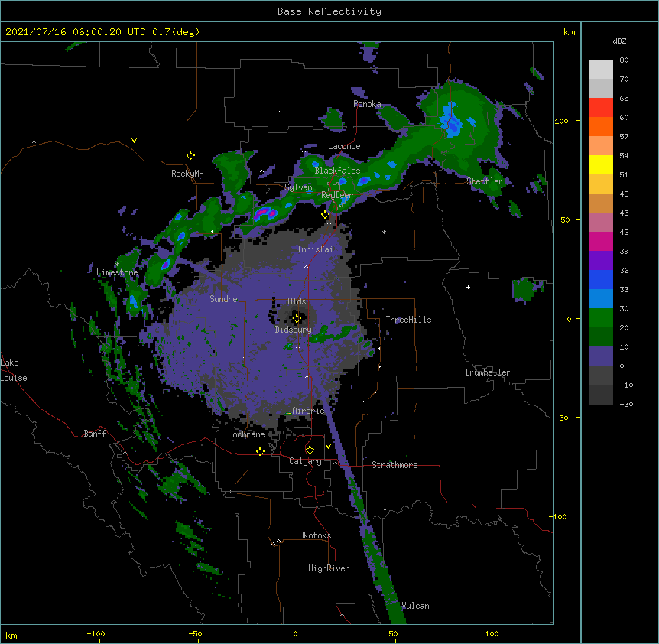659x644 pixels.
Task: Click the white asterisk marker east of Innisfail
Action: [384, 232]
